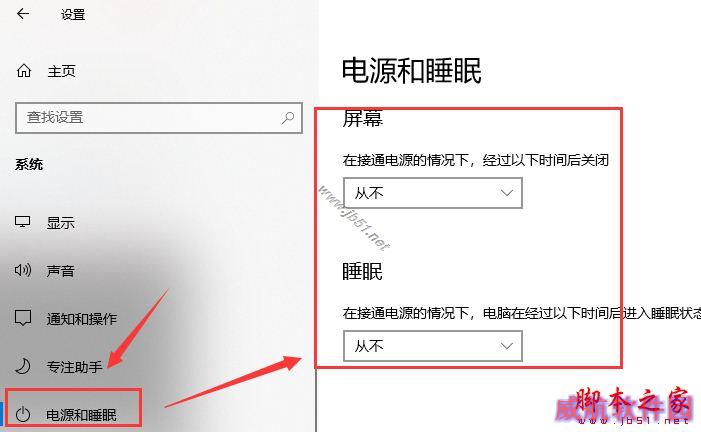Click the moon icon for 专注助手
This screenshot has height=432, width=701.
23,366
